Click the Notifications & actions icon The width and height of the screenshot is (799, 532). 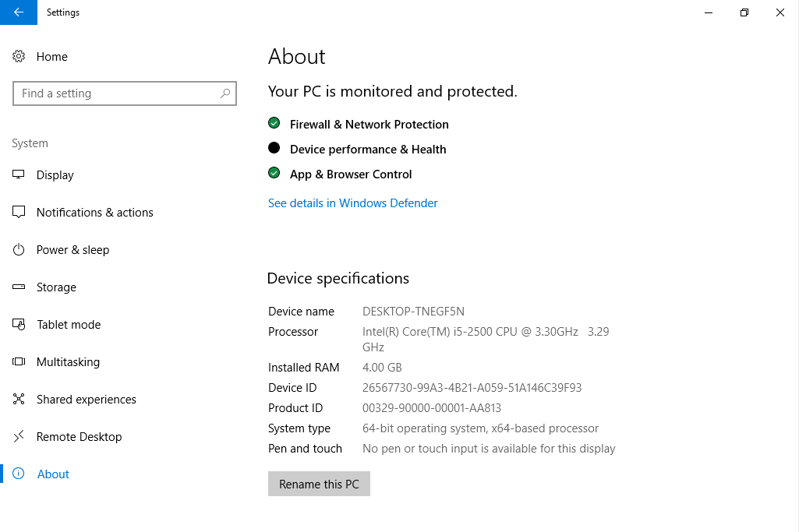[19, 213]
